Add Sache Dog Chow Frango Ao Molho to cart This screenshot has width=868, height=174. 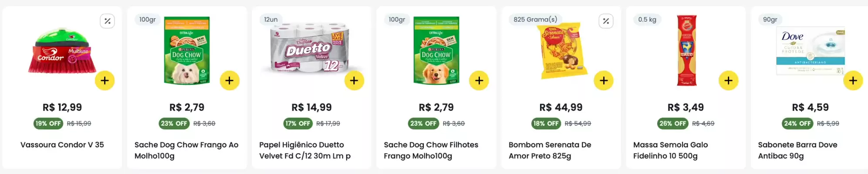tap(230, 80)
